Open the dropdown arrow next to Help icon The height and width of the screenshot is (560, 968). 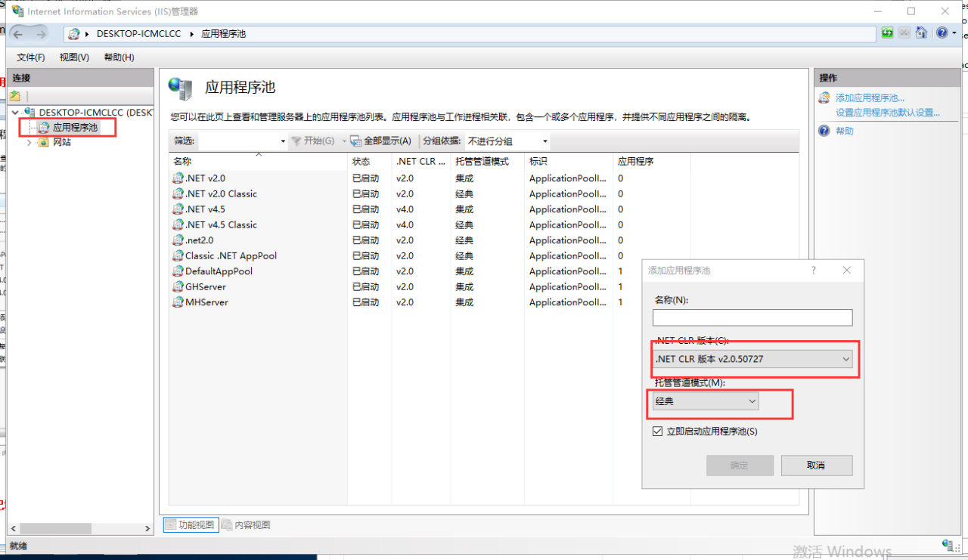coord(954,33)
